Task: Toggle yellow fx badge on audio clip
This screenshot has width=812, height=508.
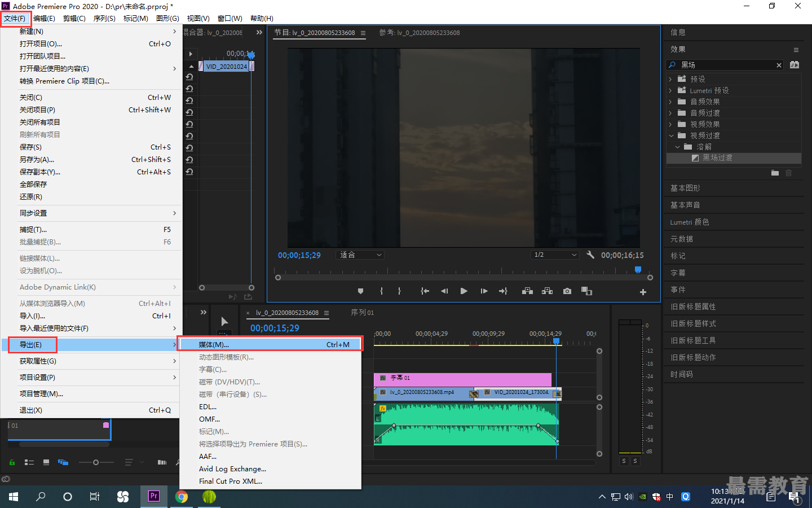Action: coord(382,409)
